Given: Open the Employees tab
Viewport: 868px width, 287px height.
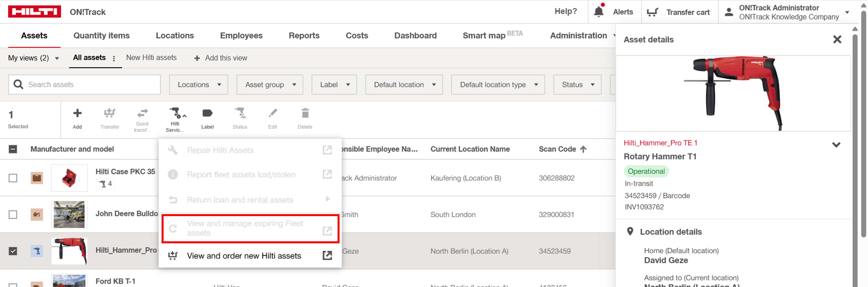Looking at the screenshot, I should pos(241,35).
